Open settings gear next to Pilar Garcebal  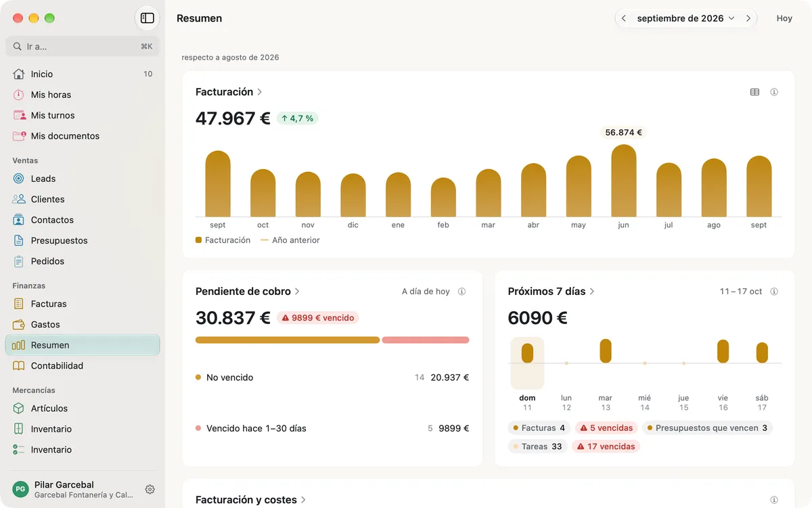tap(150, 490)
